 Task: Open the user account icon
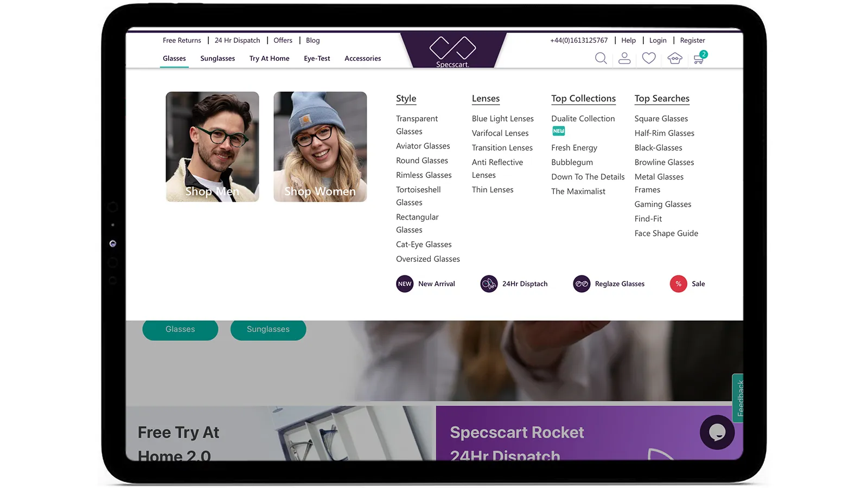click(624, 58)
